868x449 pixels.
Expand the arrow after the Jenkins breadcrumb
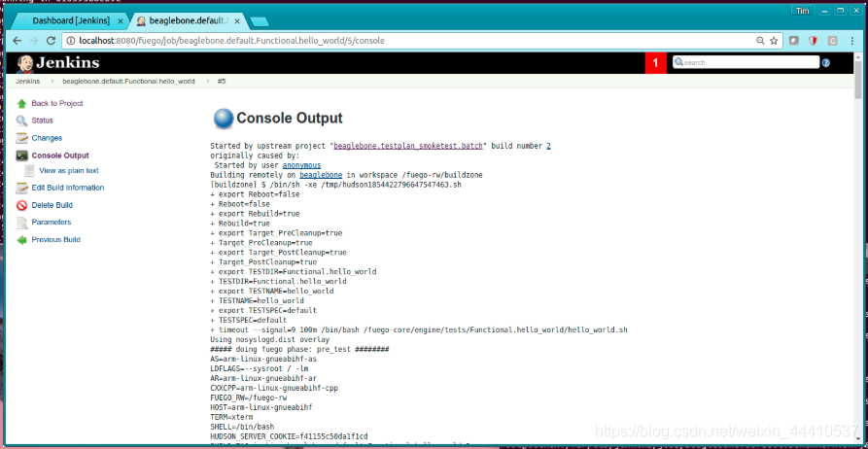[x=51, y=82]
